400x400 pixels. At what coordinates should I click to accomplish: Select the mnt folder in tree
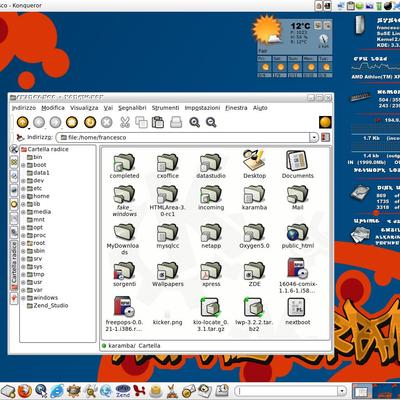point(36,220)
